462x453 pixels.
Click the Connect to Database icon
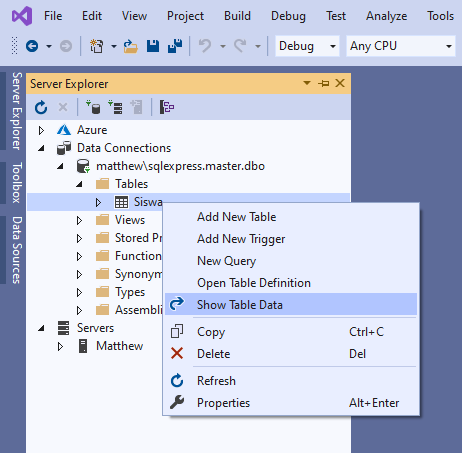click(x=93, y=107)
